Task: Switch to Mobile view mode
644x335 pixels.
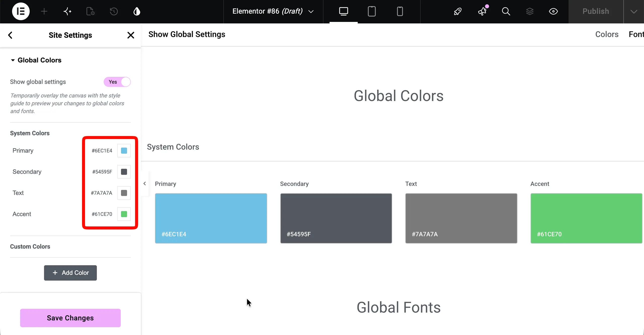Action: tap(400, 11)
